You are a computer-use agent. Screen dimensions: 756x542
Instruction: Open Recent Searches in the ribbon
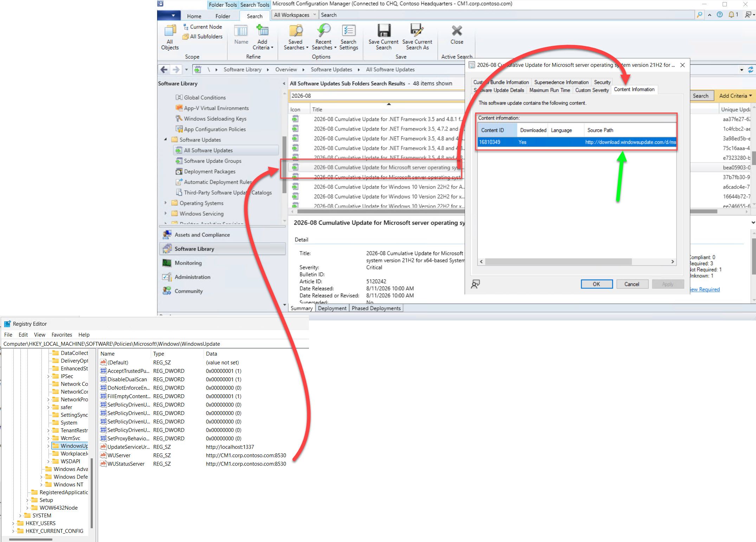(x=324, y=37)
